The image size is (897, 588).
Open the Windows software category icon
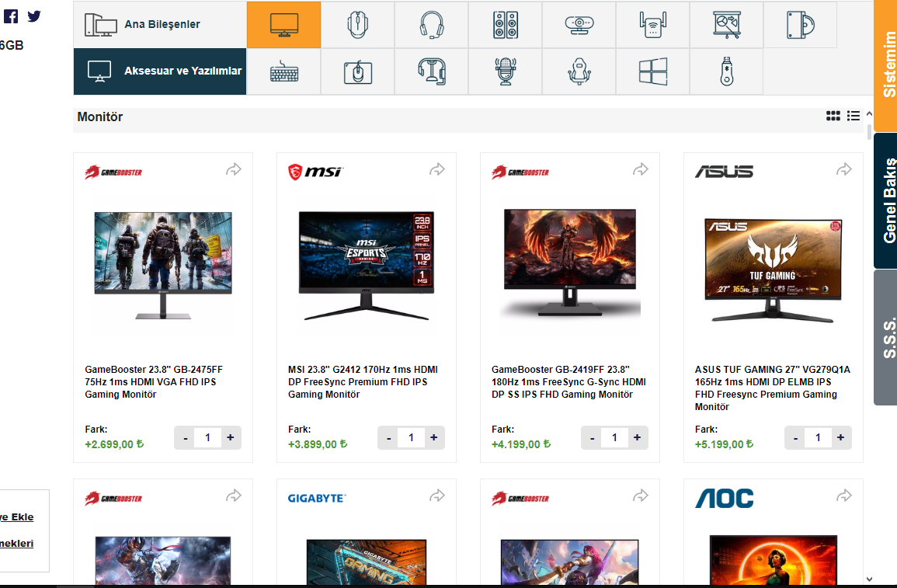point(652,71)
